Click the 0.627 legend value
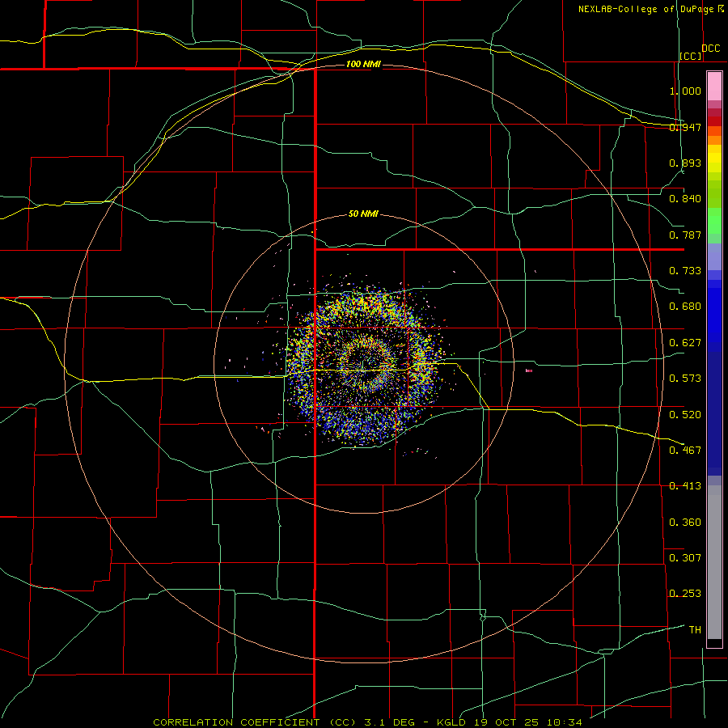728x728 pixels. point(685,343)
